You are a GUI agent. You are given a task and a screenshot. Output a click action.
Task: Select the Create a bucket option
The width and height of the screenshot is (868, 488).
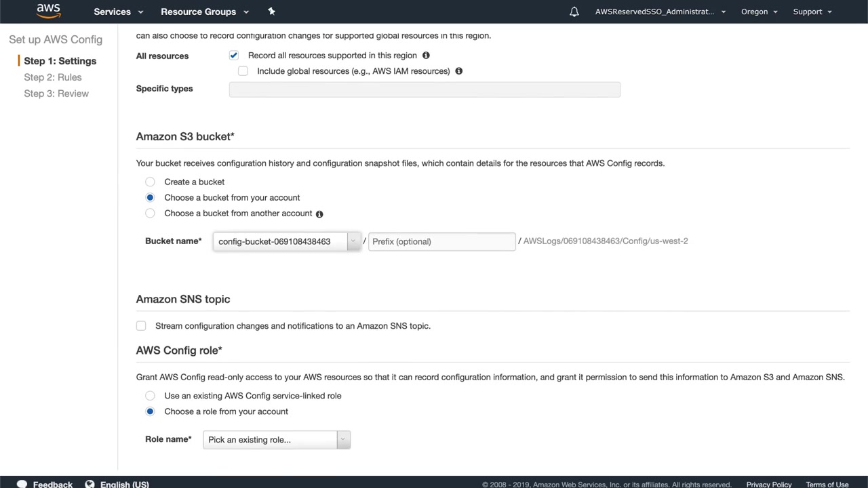(x=151, y=182)
